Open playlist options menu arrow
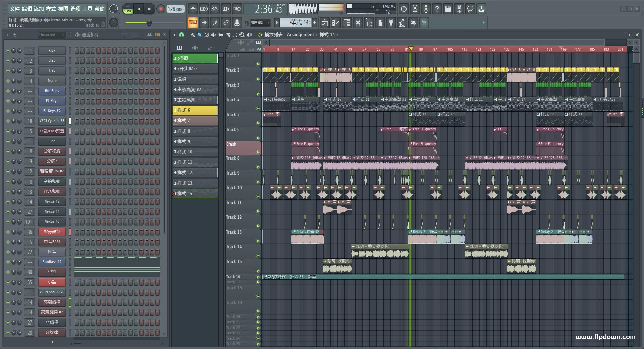The height and width of the screenshot is (349, 644). click(174, 35)
